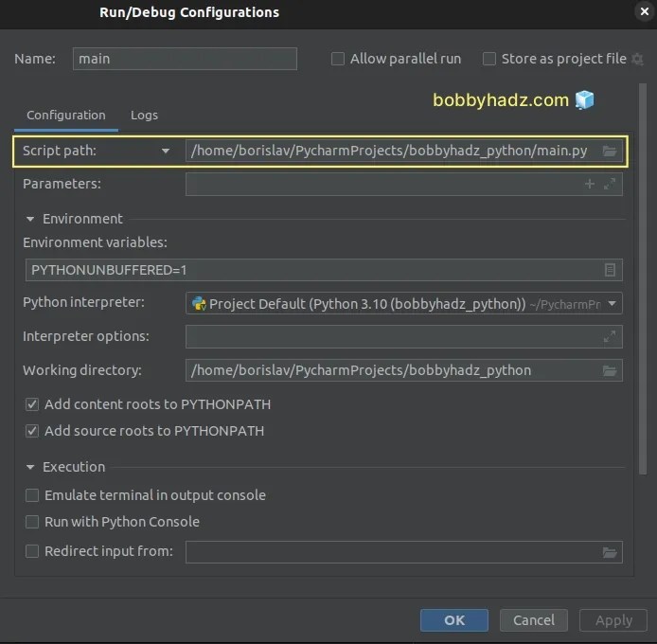
Task: Close the Run/Debug Configurations dialog
Action: pyautogui.click(x=645, y=11)
